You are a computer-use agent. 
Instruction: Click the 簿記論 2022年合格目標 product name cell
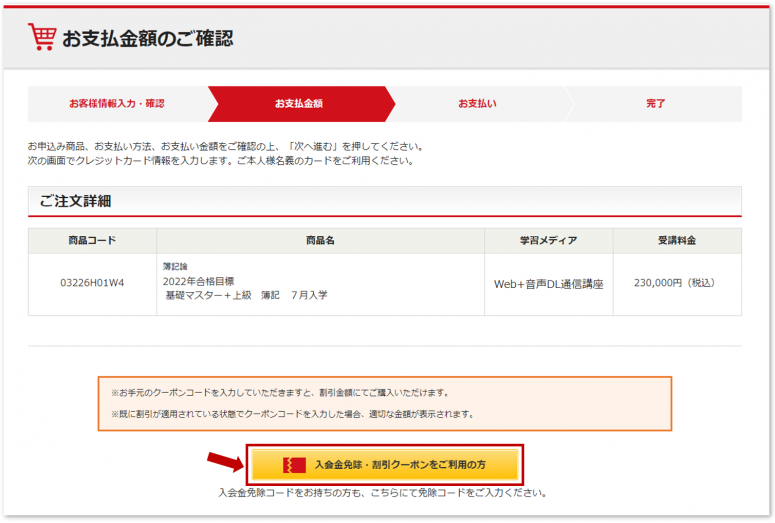click(245, 281)
